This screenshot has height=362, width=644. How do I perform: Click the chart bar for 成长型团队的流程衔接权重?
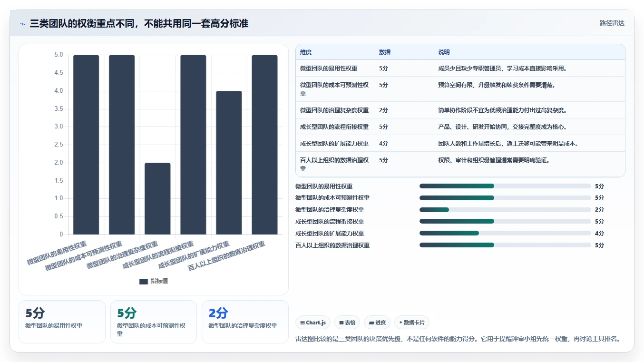[x=193, y=145]
